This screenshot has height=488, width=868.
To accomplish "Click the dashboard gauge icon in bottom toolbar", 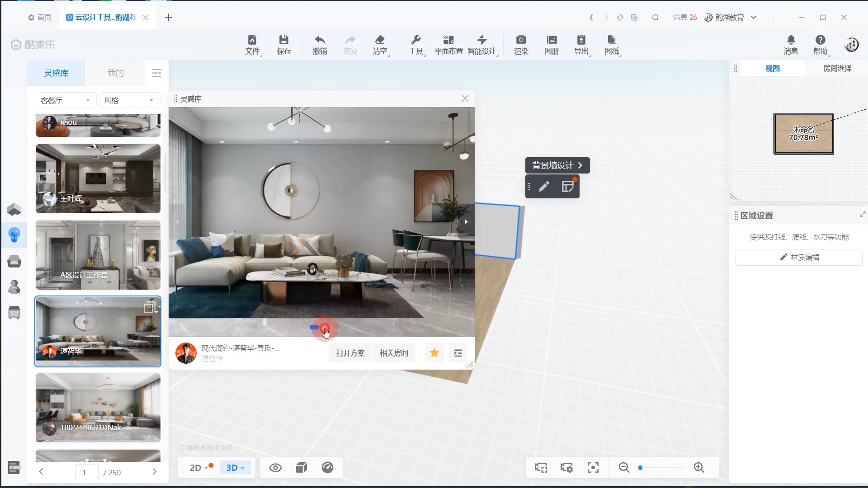I will (328, 468).
